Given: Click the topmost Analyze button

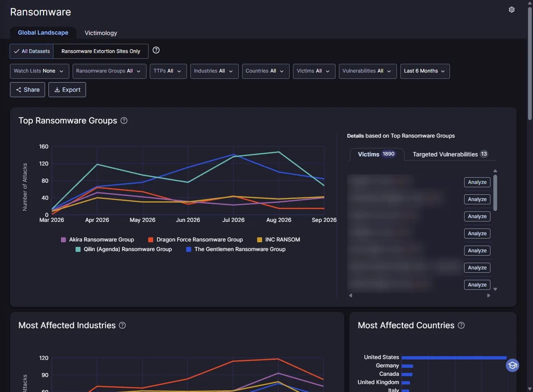Looking at the screenshot, I should [477, 182].
